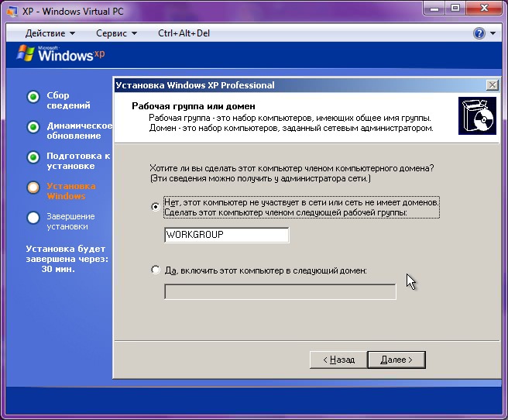This screenshot has height=420, width=508.
Task: Click the 'Сбор сведений' step label
Action: click(68, 100)
